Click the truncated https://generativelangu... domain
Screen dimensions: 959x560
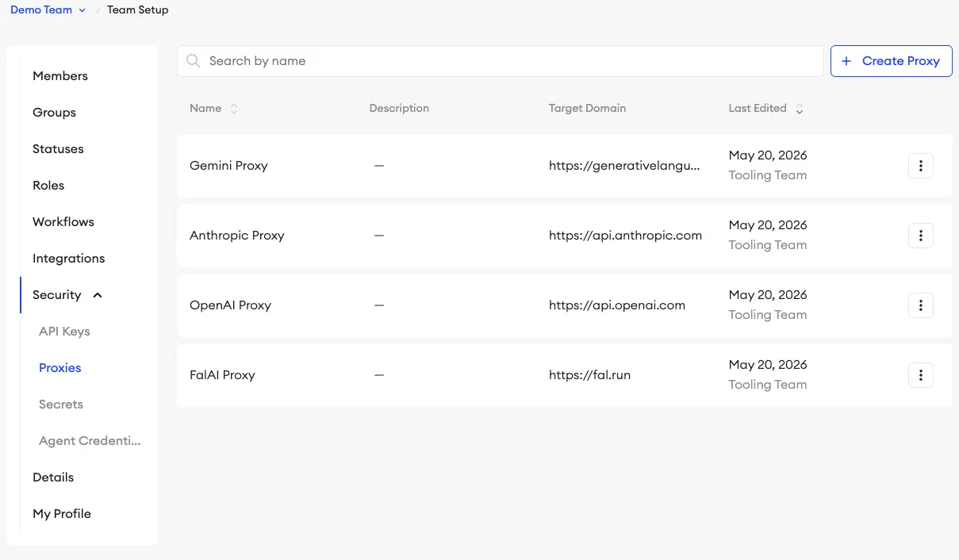625,166
